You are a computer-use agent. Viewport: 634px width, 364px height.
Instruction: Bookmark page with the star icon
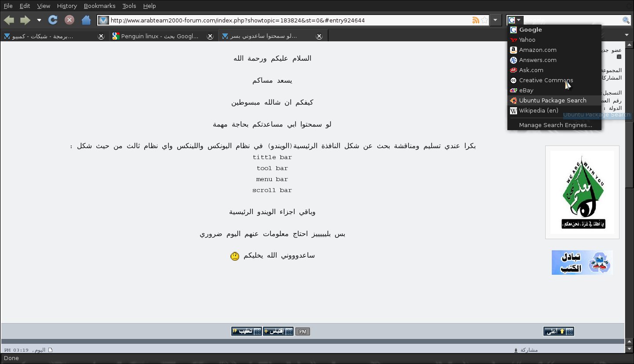pos(485,20)
